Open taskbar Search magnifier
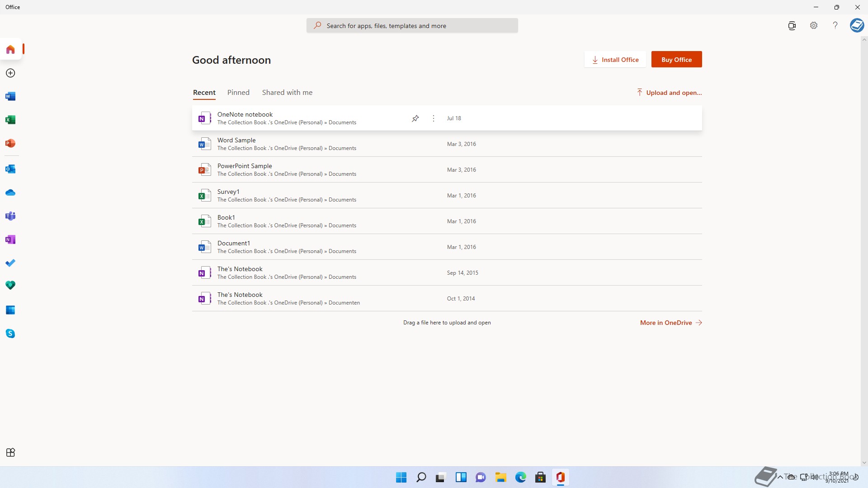Screen dimensions: 868x488 (421, 477)
